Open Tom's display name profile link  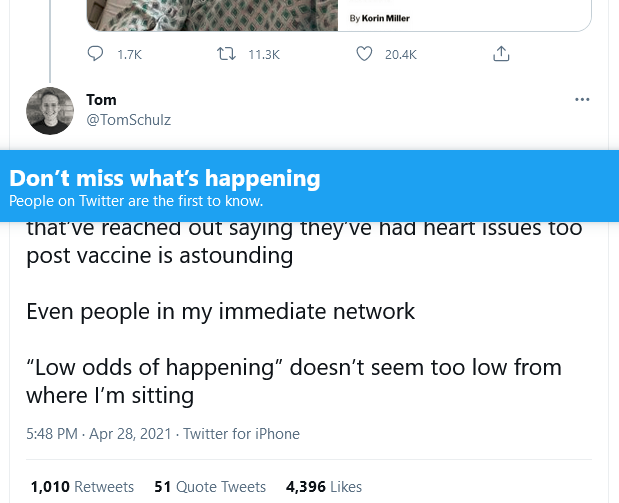coord(101,100)
